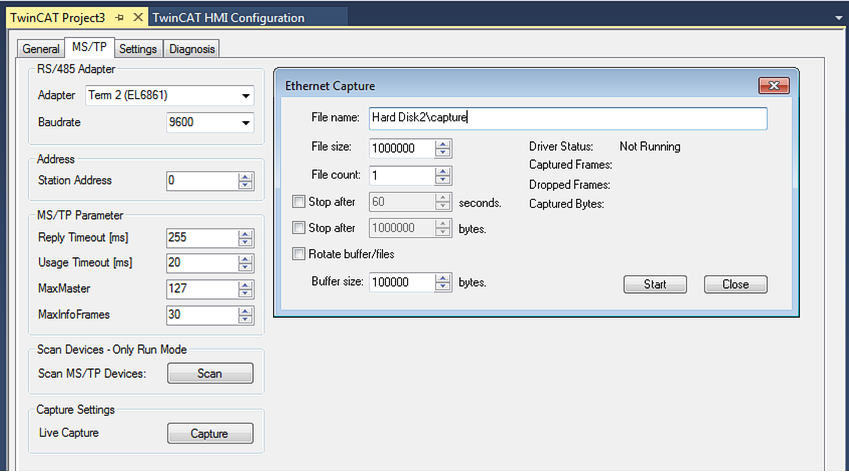The width and height of the screenshot is (849, 472).
Task: Increase Reply Timeout with up arrow
Action: 246,233
